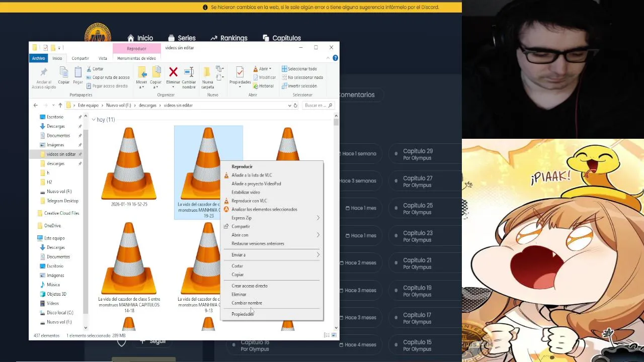The width and height of the screenshot is (644, 362).
Task: Open the Archivo tab
Action: point(39,58)
